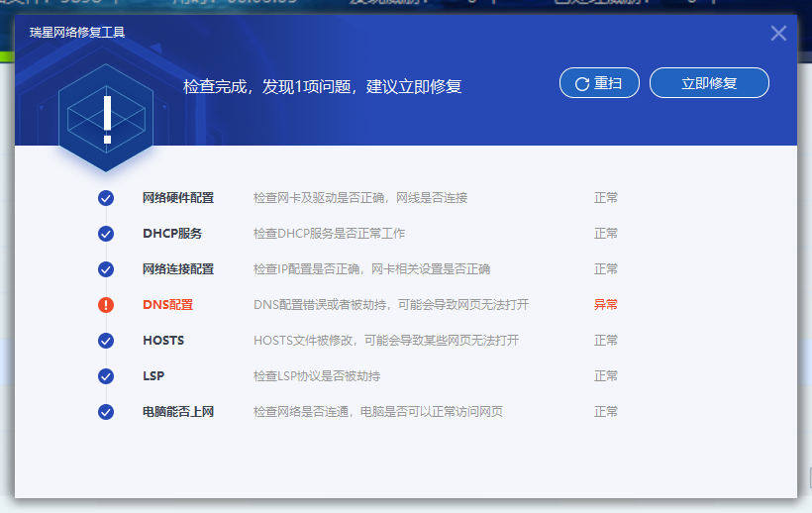Click description 检查网络是否连通
This screenshot has width=812, height=513.
[x=377, y=412]
